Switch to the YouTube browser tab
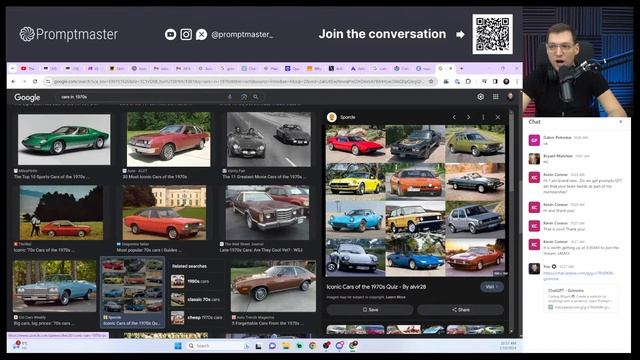Screen dimensions: 640x360 (28, 69)
